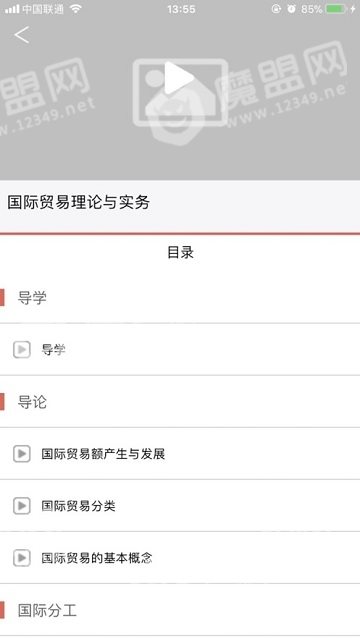Tap the battery icon in status bar
360x639 pixels.
click(336, 9)
